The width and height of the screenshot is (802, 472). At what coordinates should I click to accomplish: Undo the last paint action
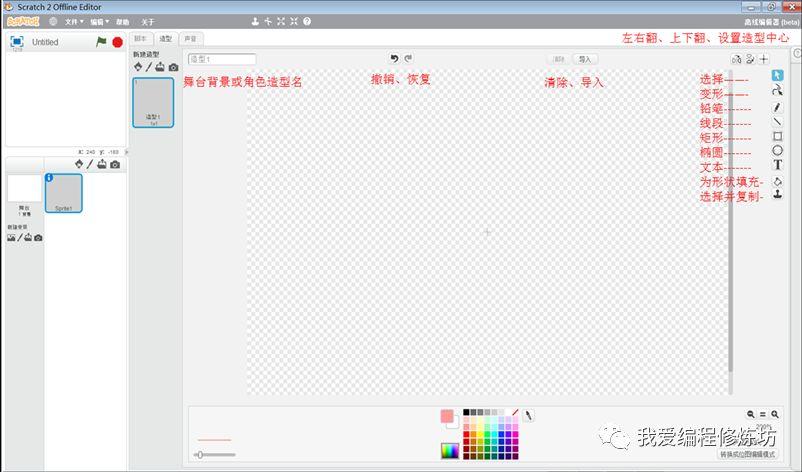(394, 58)
